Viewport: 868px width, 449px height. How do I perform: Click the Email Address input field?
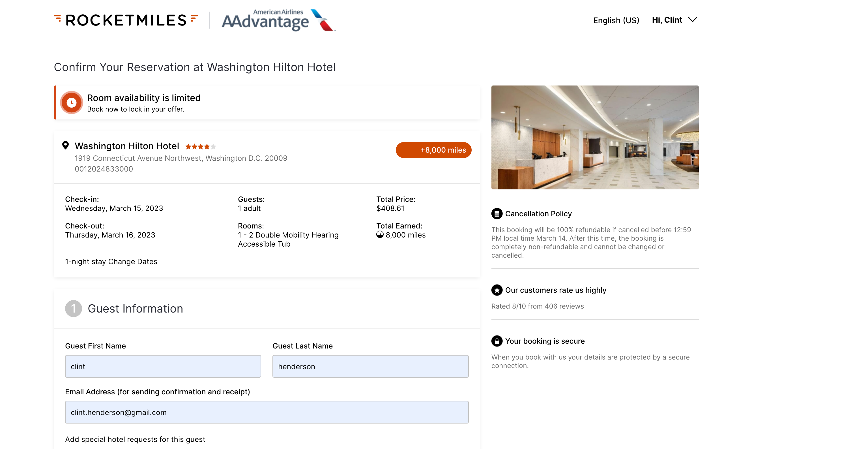coord(267,412)
